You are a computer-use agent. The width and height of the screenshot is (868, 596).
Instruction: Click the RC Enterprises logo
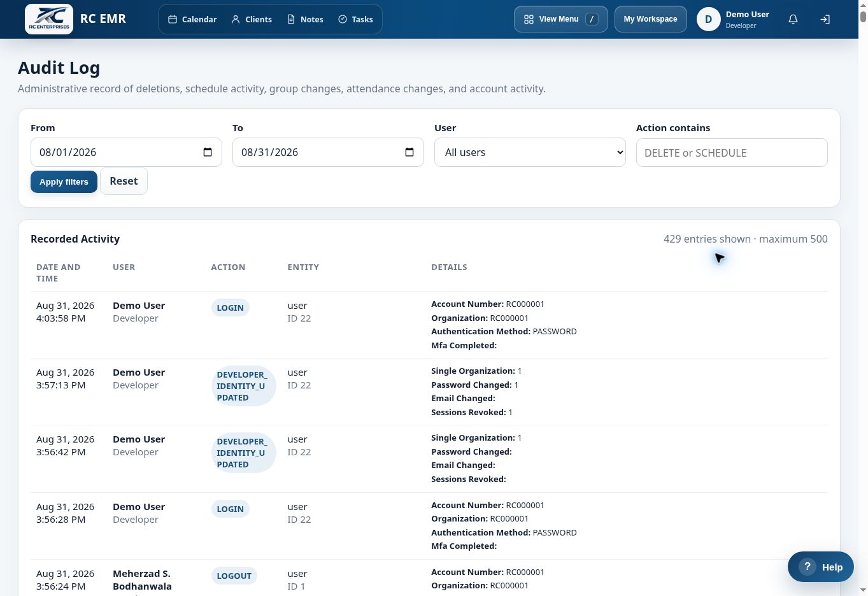(49, 18)
